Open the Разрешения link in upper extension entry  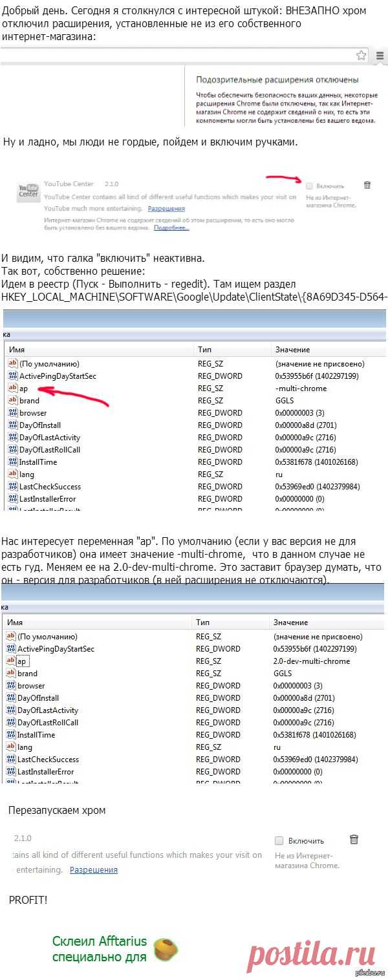pos(166,209)
